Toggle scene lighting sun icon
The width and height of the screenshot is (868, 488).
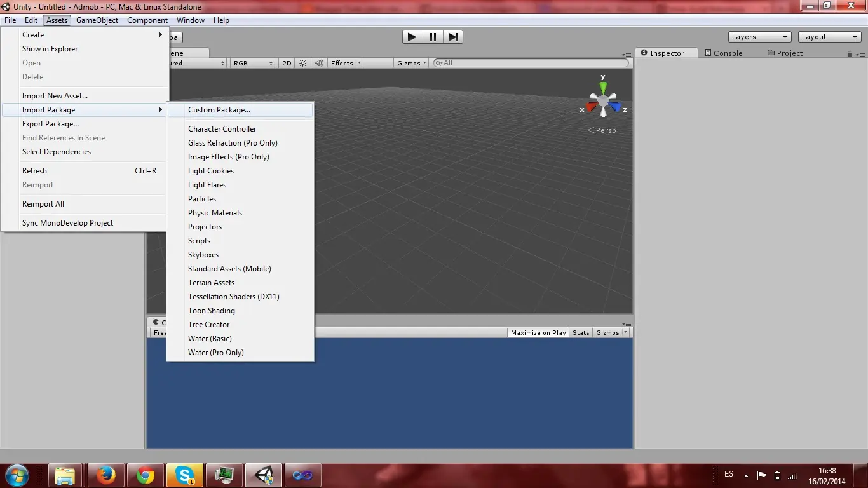302,63
